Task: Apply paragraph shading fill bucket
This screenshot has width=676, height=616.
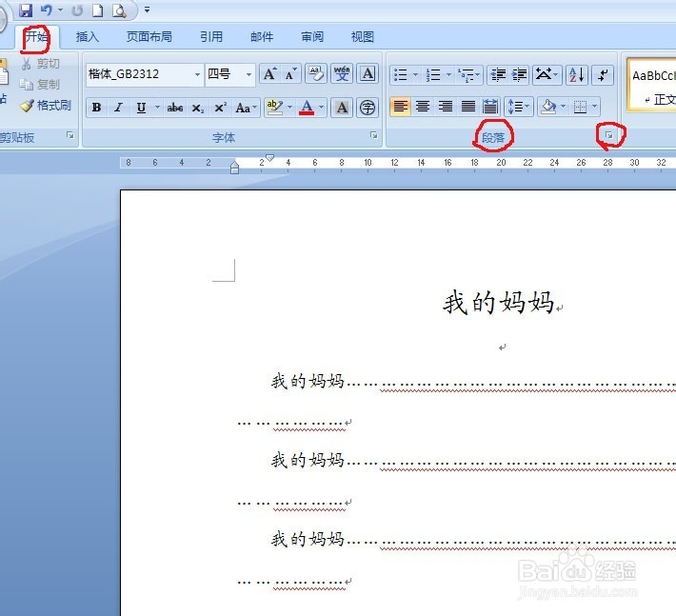Action: point(548,106)
